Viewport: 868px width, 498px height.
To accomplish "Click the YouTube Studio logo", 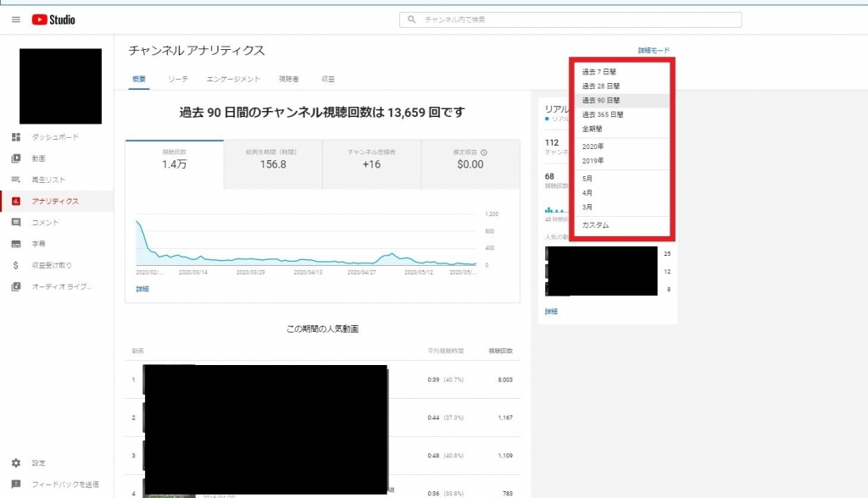I will click(x=54, y=19).
